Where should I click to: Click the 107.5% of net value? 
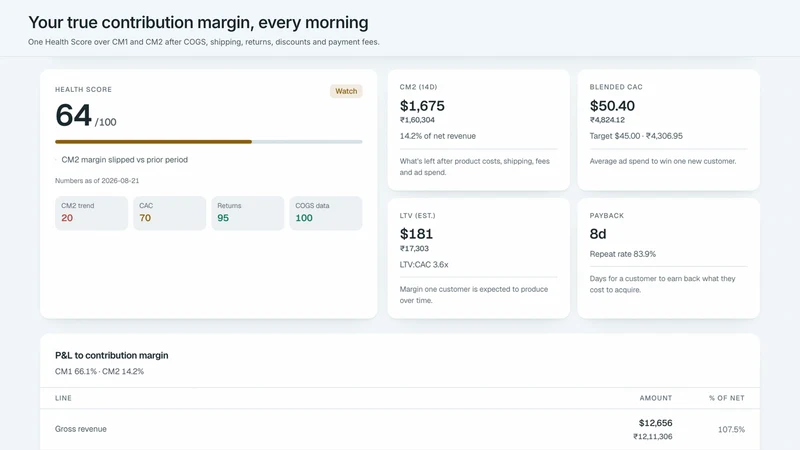tap(731, 430)
